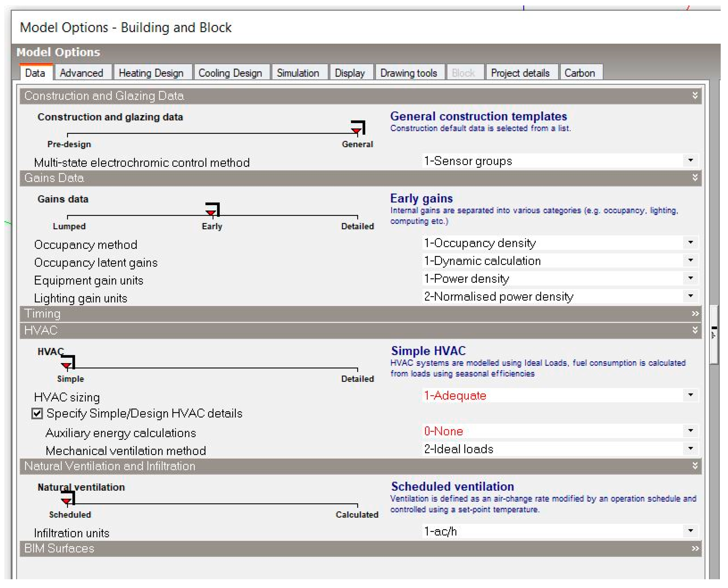
Task: Switch to the Heating Design tab
Action: pyautogui.click(x=151, y=73)
